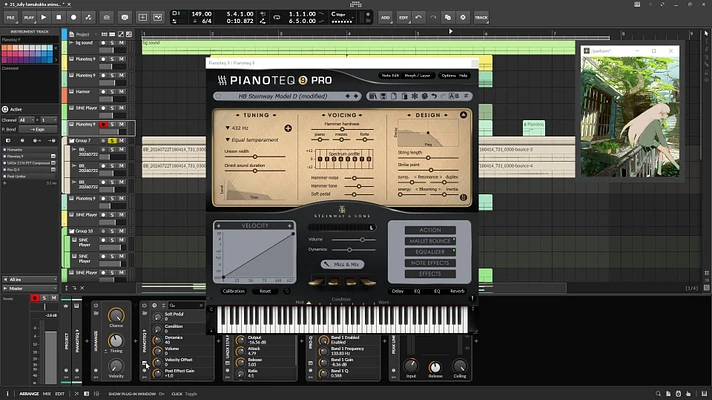
Task: Click round icon at Design panel bottom-right
Action: click(x=463, y=198)
